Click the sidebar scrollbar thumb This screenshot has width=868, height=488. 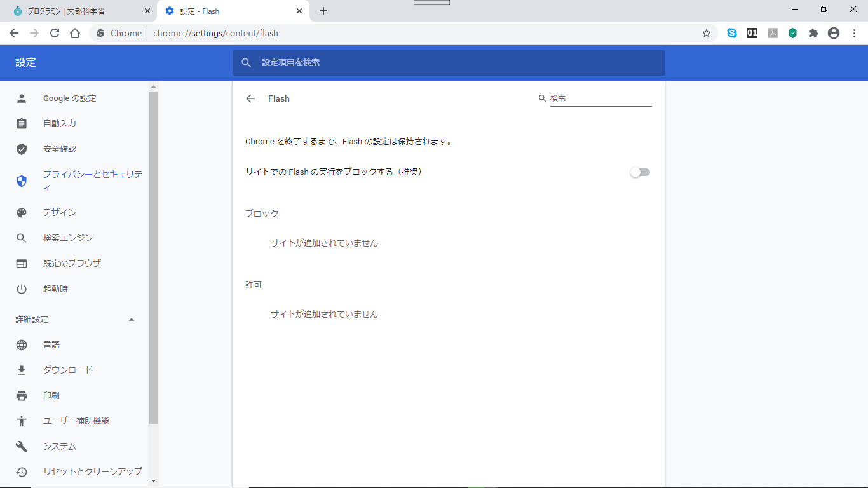153,257
